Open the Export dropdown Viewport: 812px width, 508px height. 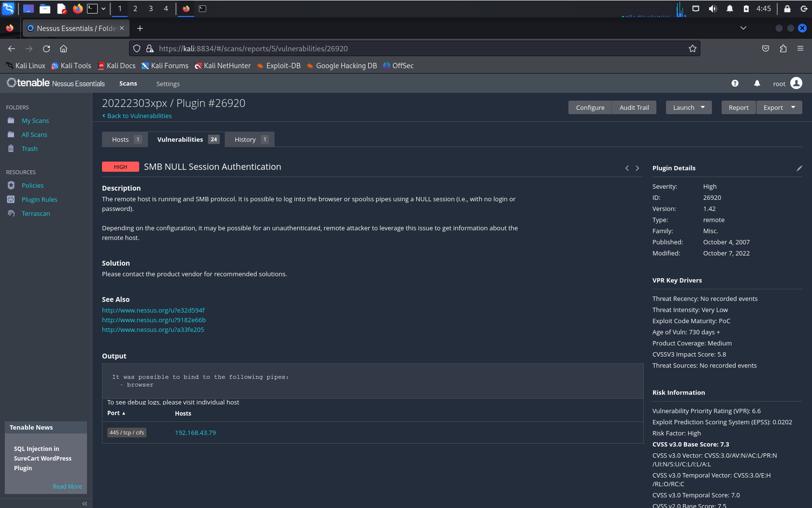(x=779, y=107)
